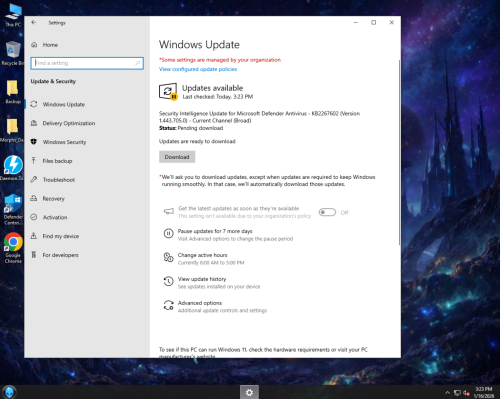The width and height of the screenshot is (500, 399).
Task: Click Updates are ready to download text
Action: point(197,141)
